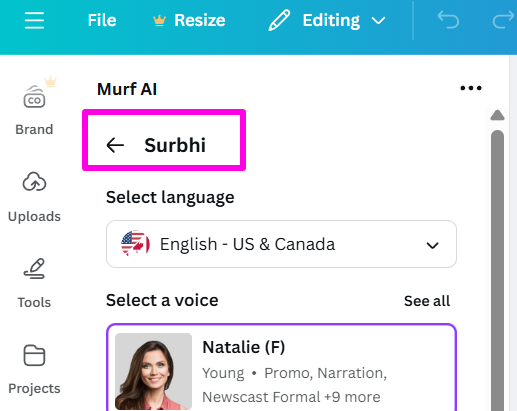This screenshot has height=411, width=517.
Task: Click the Newscast Formal +9 more text
Action: point(291,397)
